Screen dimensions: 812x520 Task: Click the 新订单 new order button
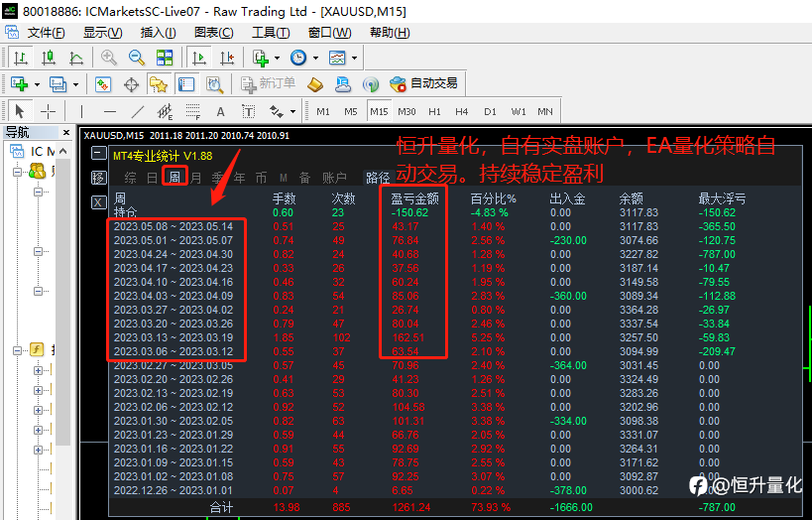tap(269, 84)
